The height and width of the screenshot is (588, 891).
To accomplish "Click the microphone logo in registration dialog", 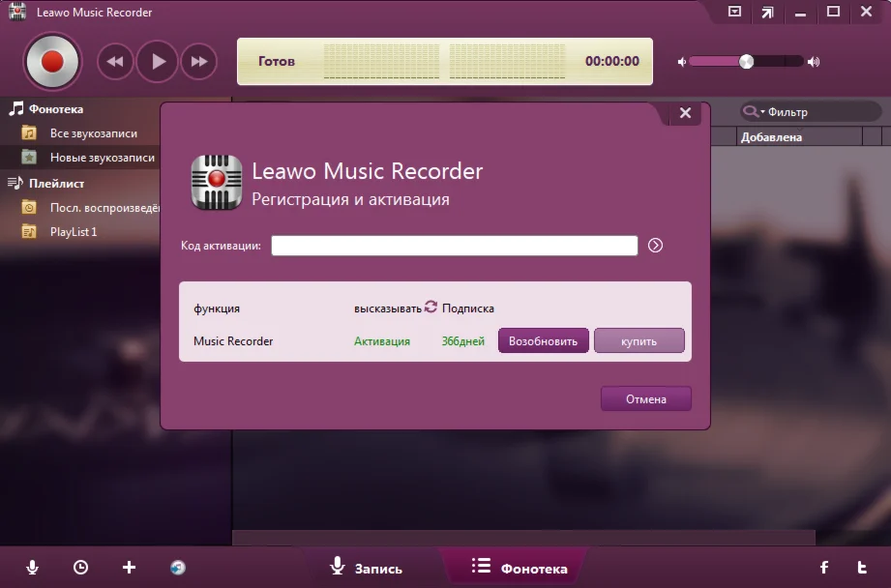I will 217,182.
